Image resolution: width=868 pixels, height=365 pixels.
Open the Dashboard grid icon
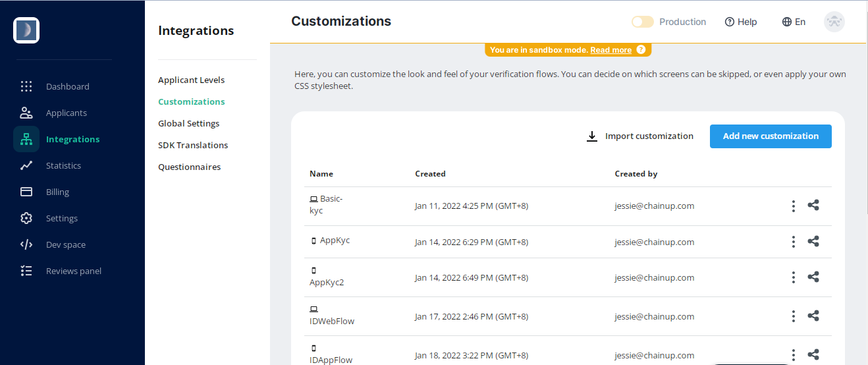coord(26,86)
